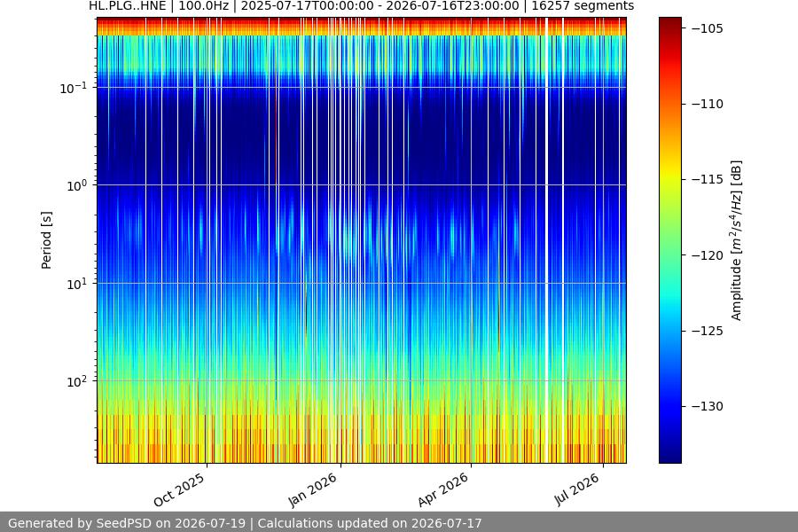Click the colorbar amplitude axis label
This screenshot has height=532, width=798.
(x=737, y=240)
